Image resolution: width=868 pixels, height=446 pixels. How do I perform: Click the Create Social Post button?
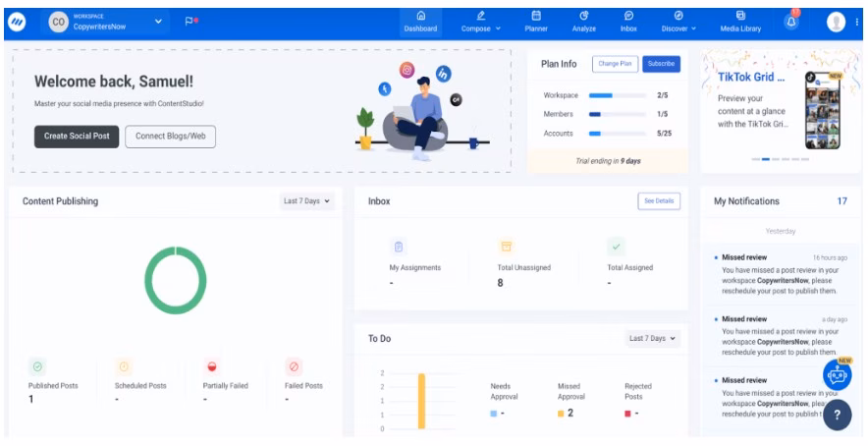tap(77, 136)
